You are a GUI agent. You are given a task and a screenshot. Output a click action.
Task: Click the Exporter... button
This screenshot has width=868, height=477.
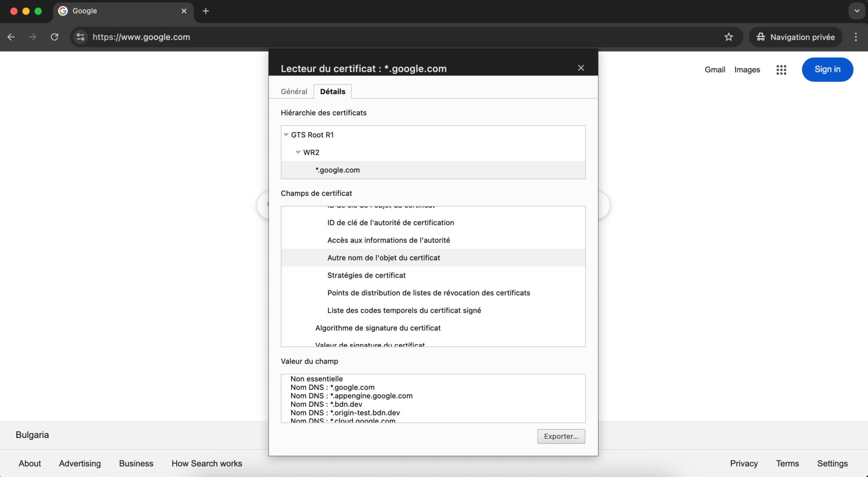(561, 436)
